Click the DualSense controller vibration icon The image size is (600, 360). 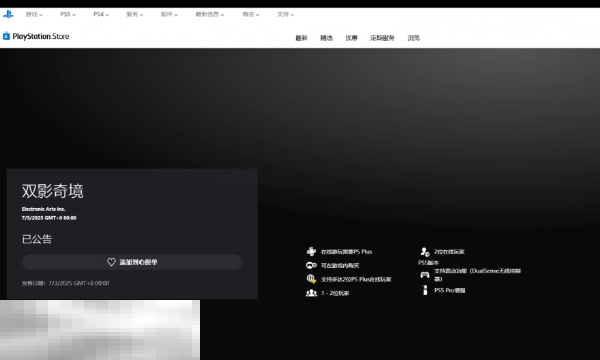(x=425, y=275)
